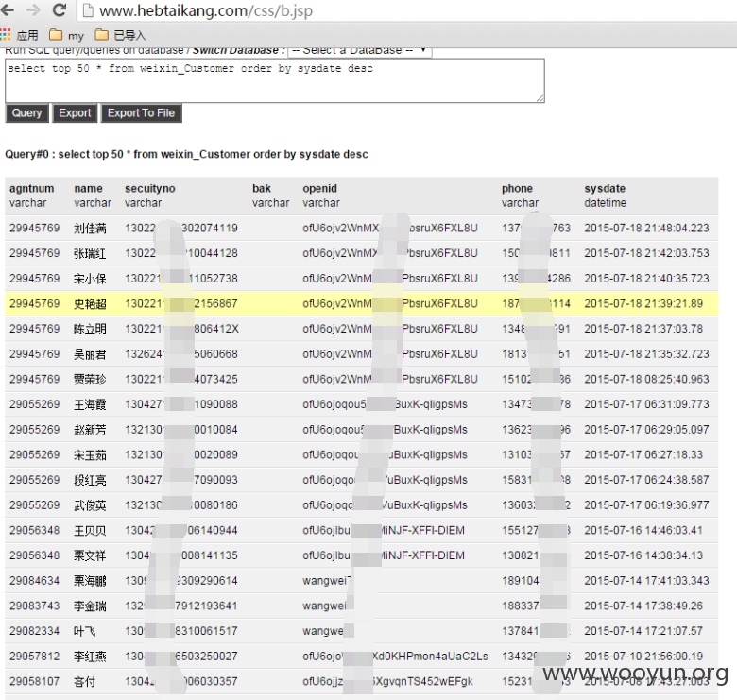Click the Query#0 result heading text
Viewport: 737px width, 700px height.
click(186, 154)
